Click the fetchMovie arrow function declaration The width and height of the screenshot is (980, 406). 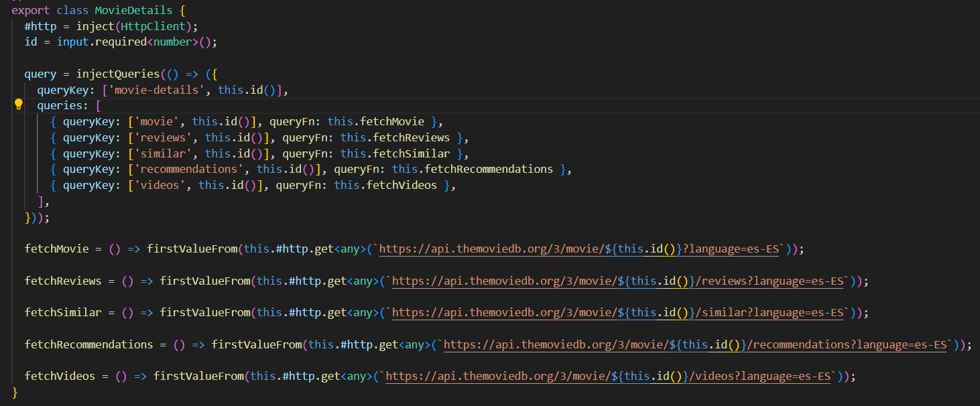click(57, 249)
